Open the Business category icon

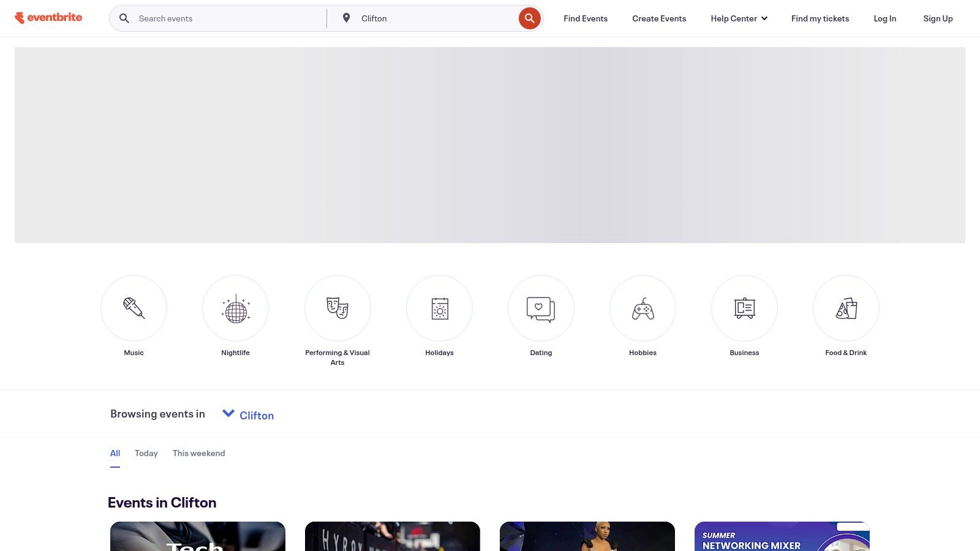(744, 308)
